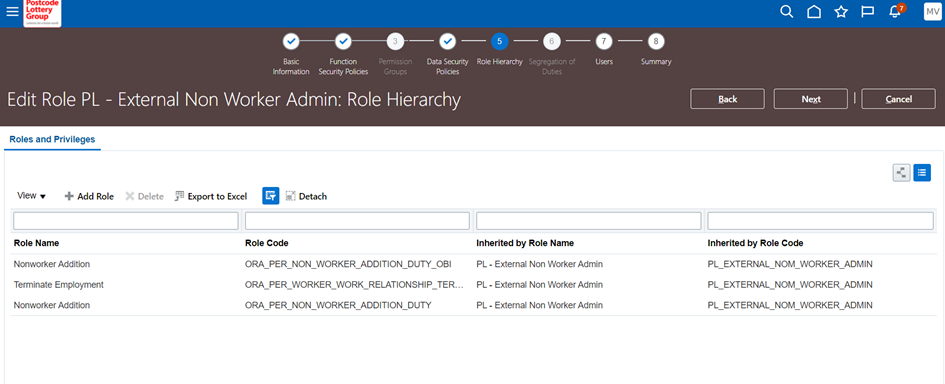
Task: Click the Postcode Lottery Group logo
Action: point(42,13)
